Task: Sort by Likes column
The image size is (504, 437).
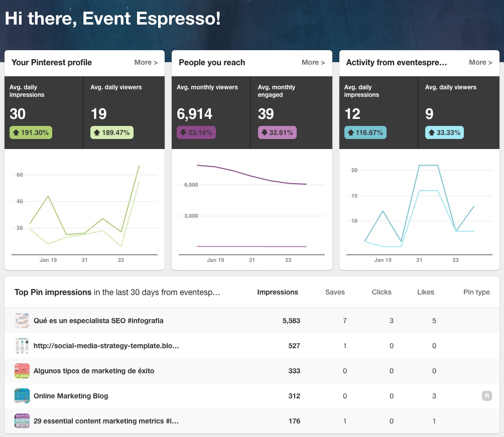Action: [x=426, y=292]
